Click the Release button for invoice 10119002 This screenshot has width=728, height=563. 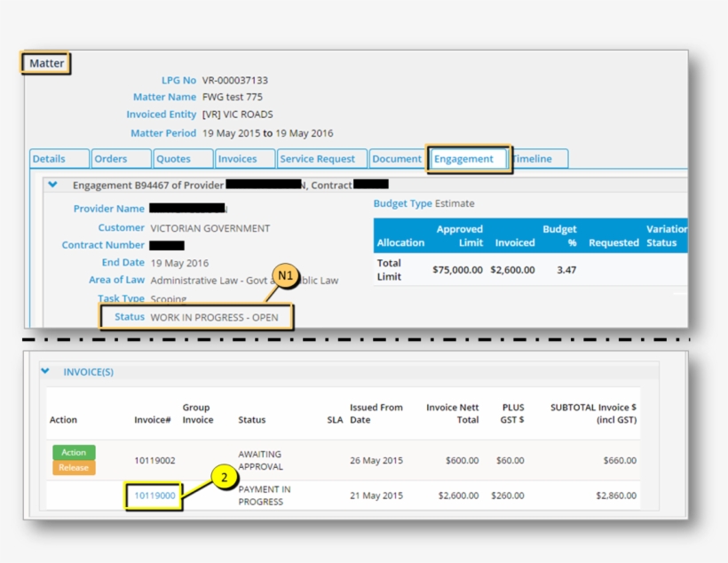pos(74,467)
